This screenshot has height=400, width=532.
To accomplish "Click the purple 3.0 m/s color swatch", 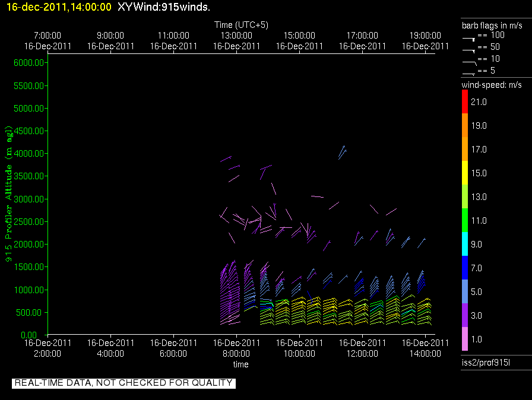I will coord(465,315).
